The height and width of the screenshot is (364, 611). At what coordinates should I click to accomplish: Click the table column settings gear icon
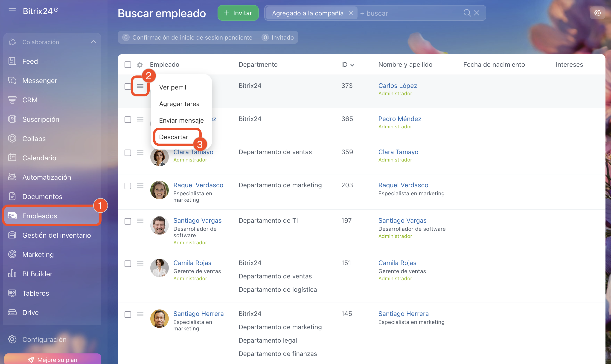140,65
